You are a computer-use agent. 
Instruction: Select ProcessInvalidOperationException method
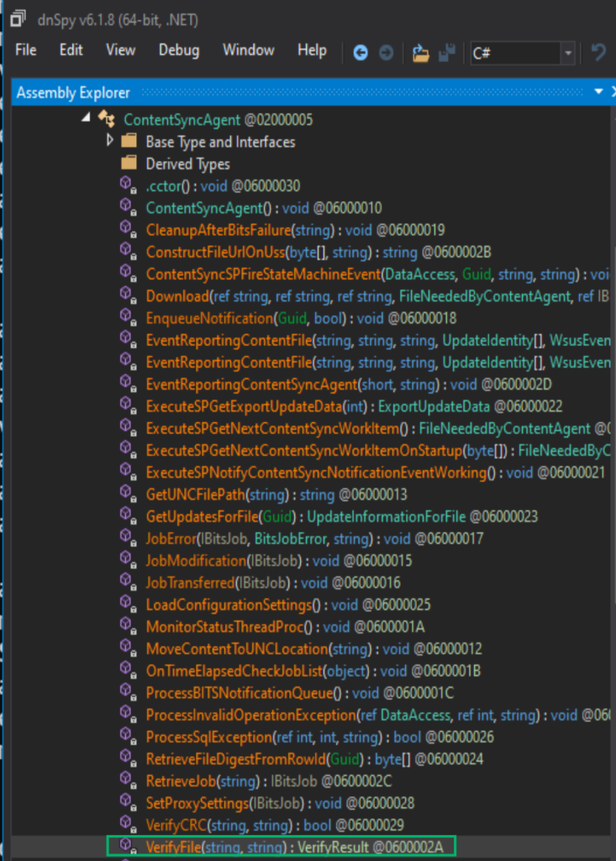(377, 715)
